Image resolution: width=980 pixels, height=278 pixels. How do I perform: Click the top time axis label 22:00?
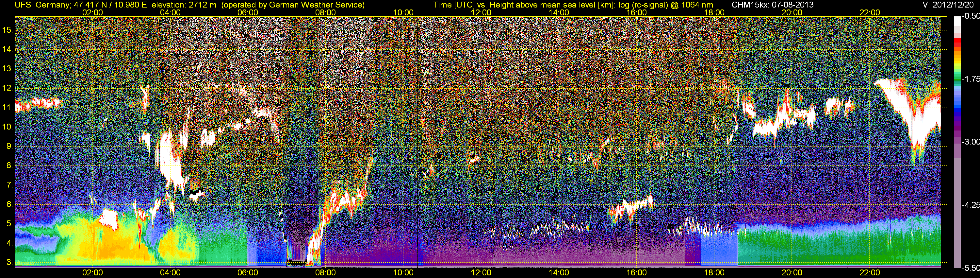click(x=870, y=12)
